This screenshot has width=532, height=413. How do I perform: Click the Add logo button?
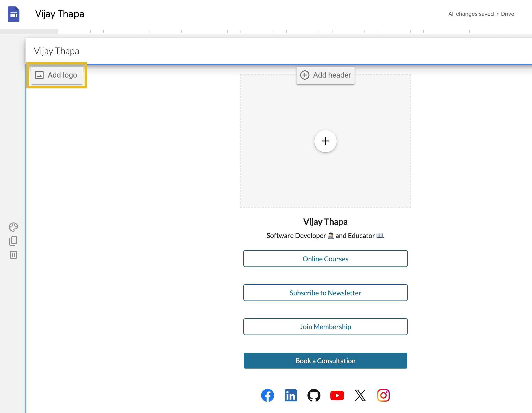click(57, 75)
